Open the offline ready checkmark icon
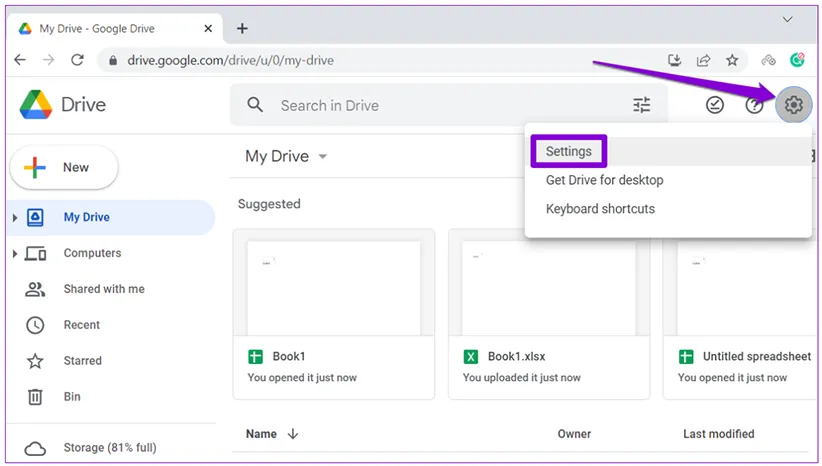Screen dimensions: 822x466 (x=715, y=105)
